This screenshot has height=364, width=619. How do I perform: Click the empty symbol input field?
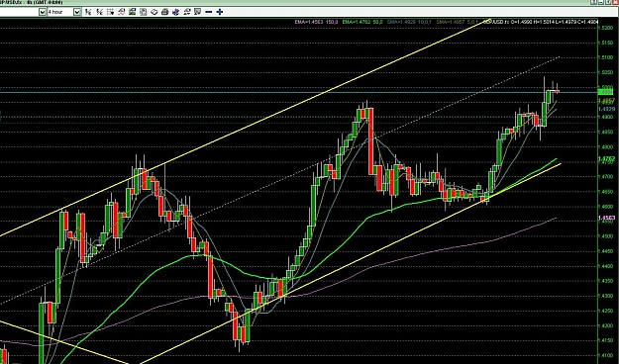pos(19,12)
